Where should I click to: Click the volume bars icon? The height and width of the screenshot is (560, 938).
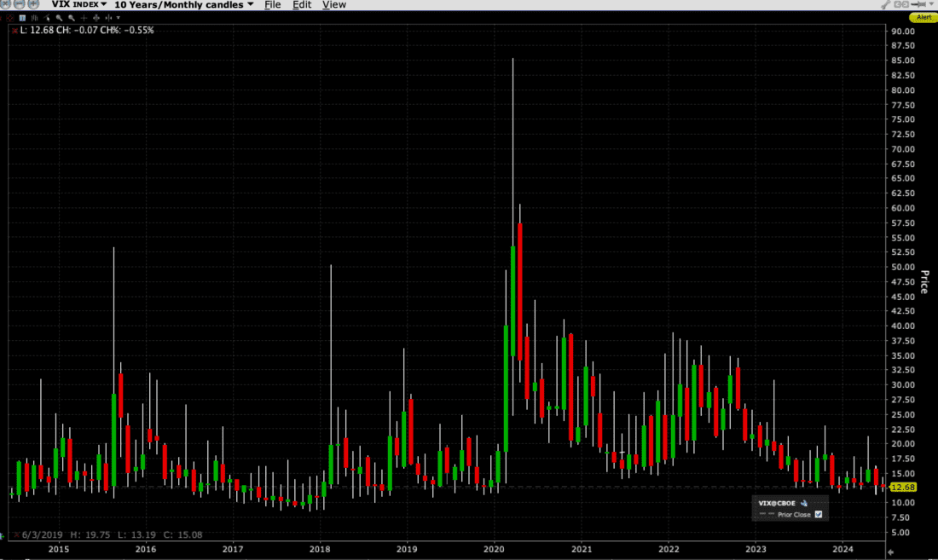click(35, 17)
